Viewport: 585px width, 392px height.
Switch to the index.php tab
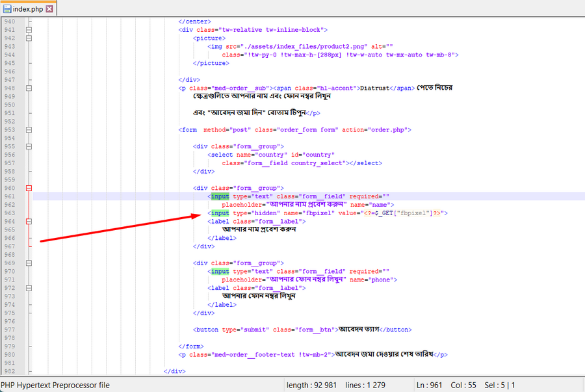27,8
